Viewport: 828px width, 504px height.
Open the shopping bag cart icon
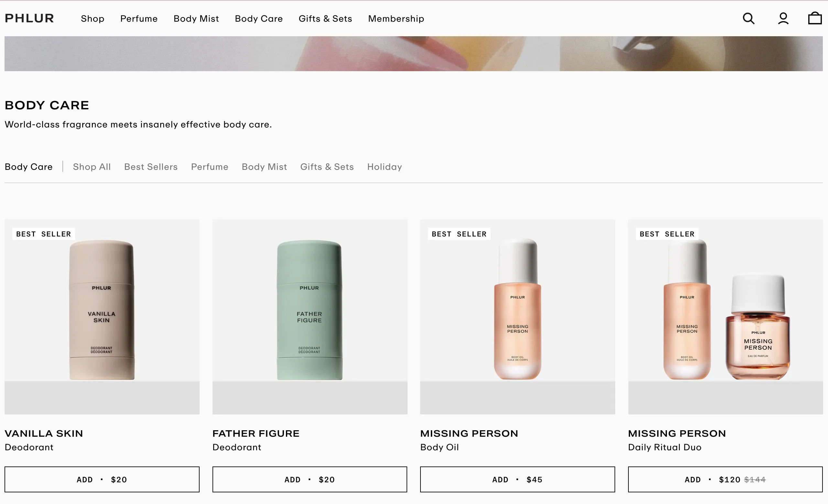[814, 18]
